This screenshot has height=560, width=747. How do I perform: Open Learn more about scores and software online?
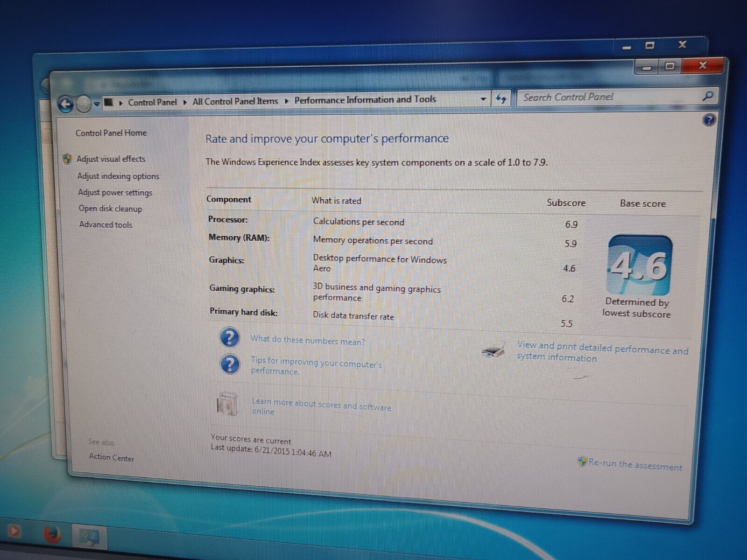click(x=321, y=406)
